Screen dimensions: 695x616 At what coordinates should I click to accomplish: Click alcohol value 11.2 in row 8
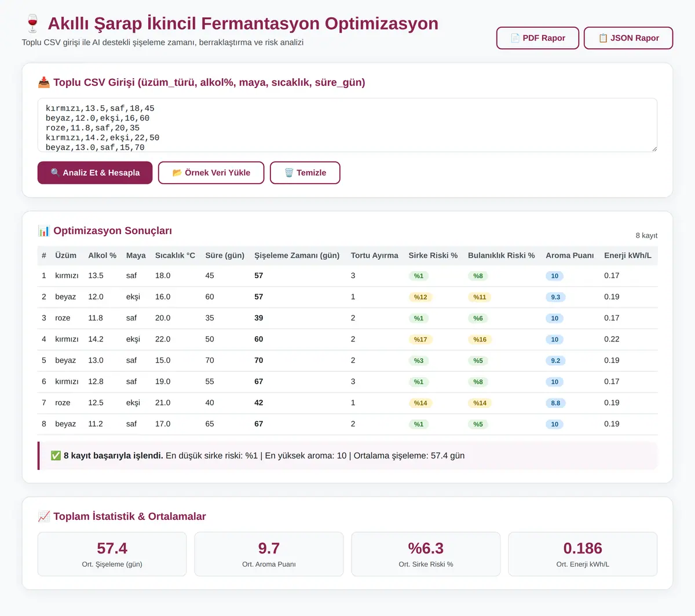point(96,424)
